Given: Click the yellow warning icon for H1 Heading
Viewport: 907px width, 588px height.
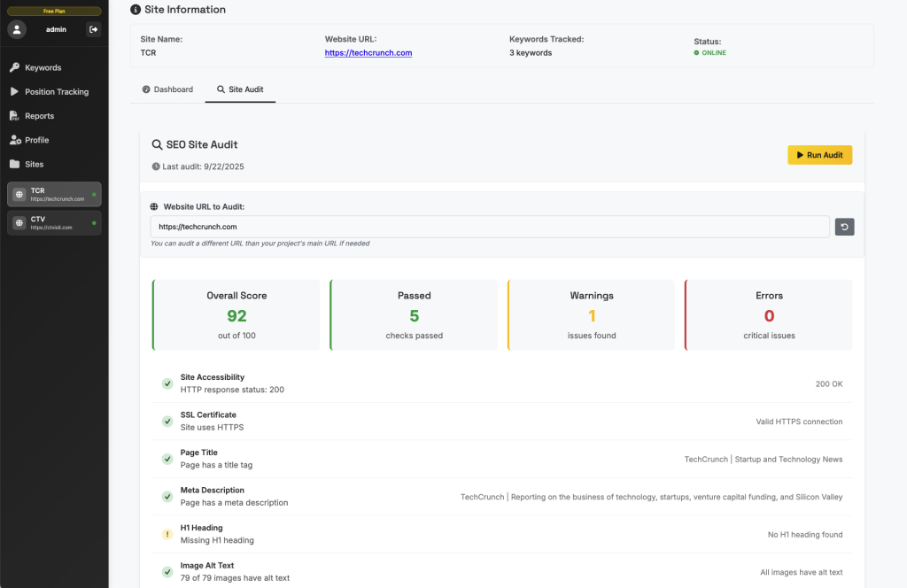Looking at the screenshot, I should 167,534.
